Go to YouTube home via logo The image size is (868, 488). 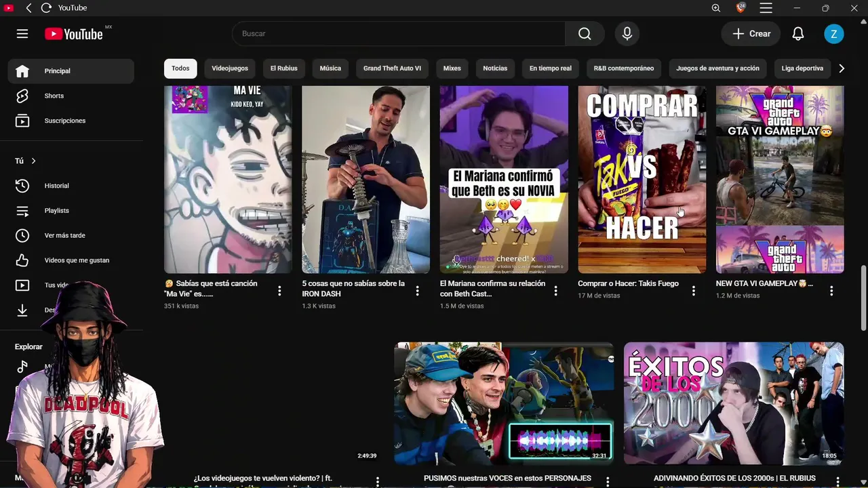(74, 34)
